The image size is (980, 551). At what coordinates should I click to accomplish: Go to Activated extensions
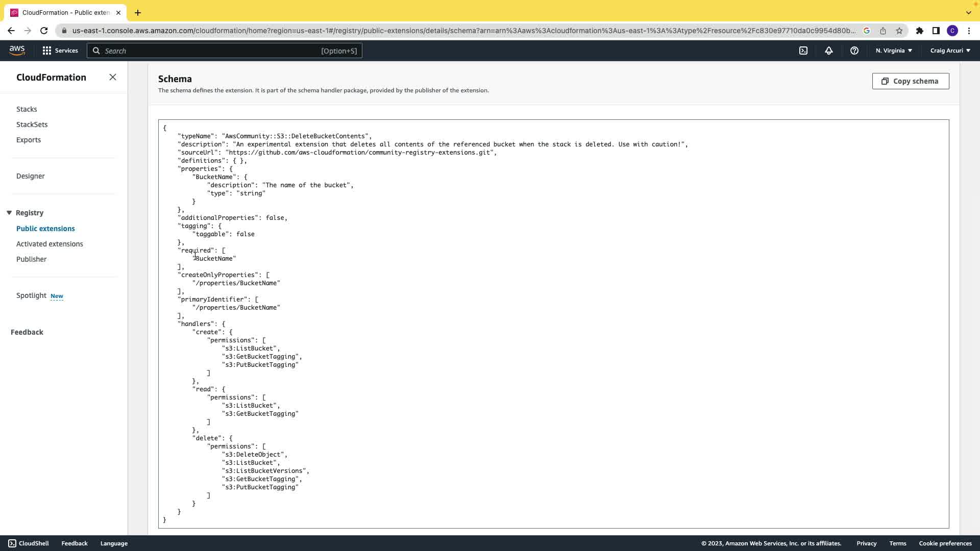tap(50, 244)
